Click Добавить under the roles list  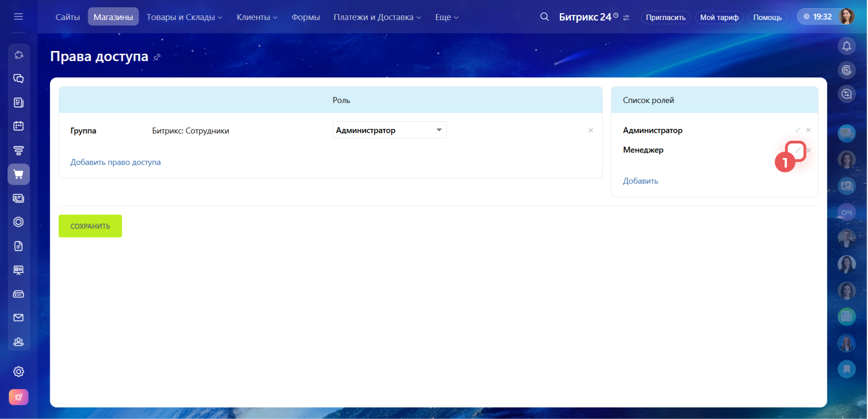(x=640, y=181)
